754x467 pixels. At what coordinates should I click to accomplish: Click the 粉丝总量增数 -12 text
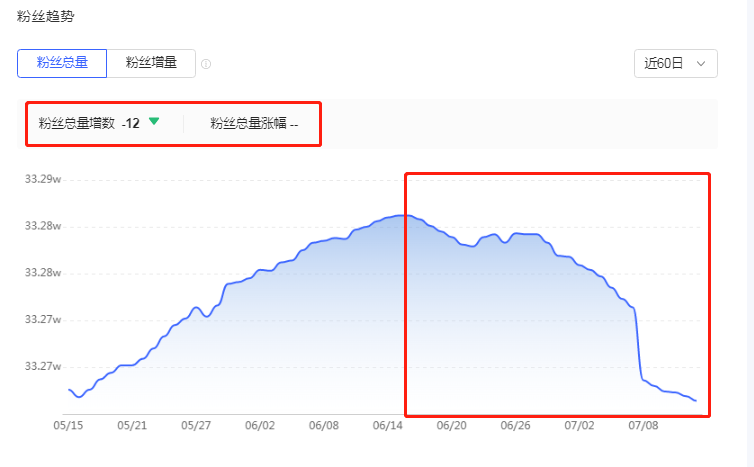click(89, 124)
